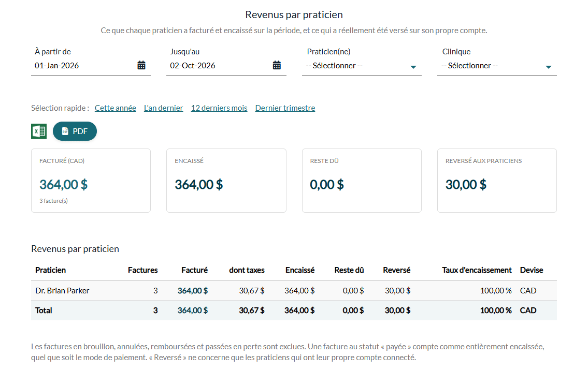The height and width of the screenshot is (371, 588).
Task: Click the CAD currency in Total row
Action: tap(528, 310)
